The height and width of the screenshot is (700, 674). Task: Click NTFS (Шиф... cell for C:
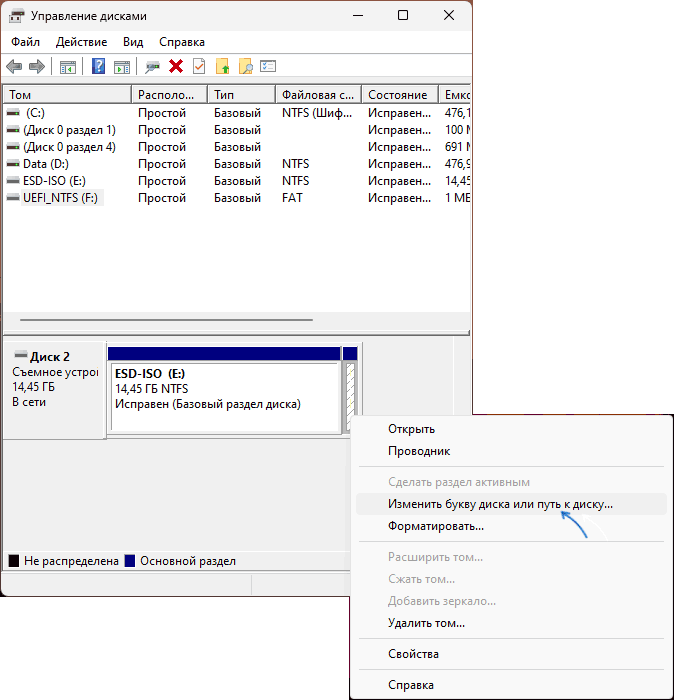pyautogui.click(x=316, y=113)
